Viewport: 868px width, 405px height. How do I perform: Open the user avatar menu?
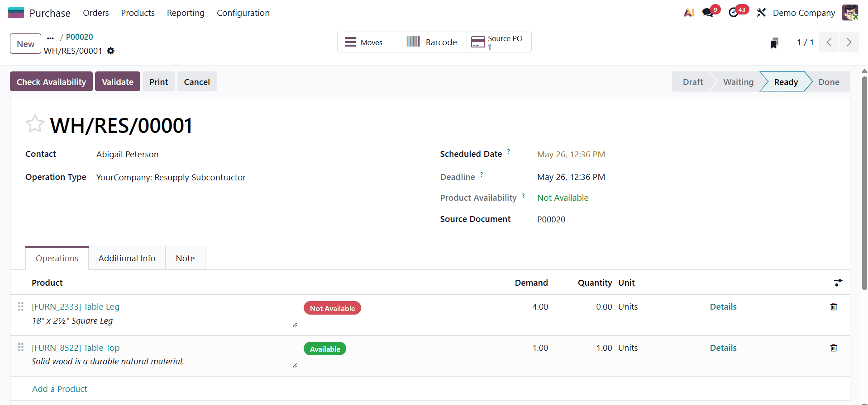click(x=850, y=13)
